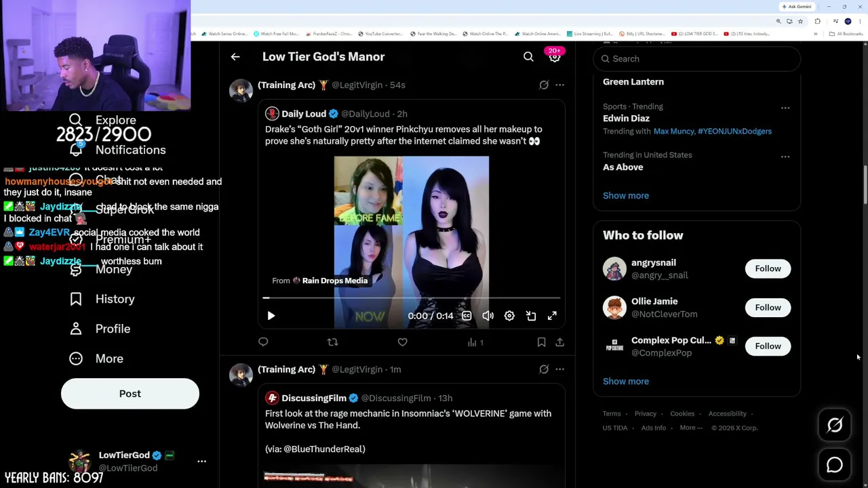Click the page's vertical scrollbar thumb
The image size is (868, 488).
tap(865, 183)
